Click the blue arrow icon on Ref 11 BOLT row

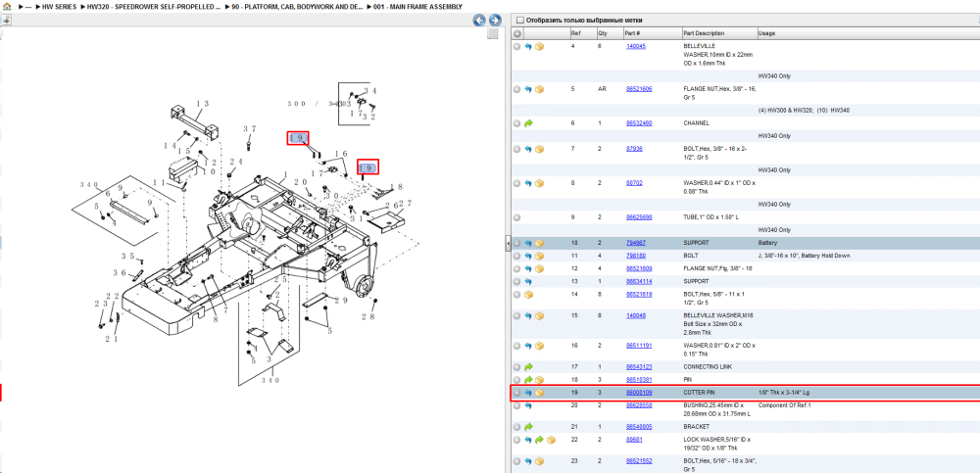click(x=528, y=257)
